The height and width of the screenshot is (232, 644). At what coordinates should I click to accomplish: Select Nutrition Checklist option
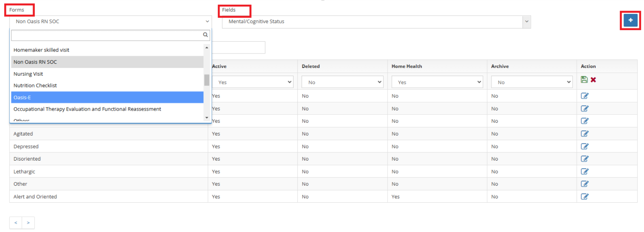click(107, 85)
